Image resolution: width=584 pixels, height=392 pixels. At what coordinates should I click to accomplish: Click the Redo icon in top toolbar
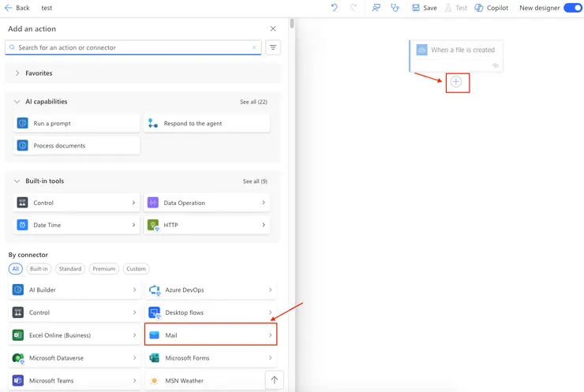(354, 7)
